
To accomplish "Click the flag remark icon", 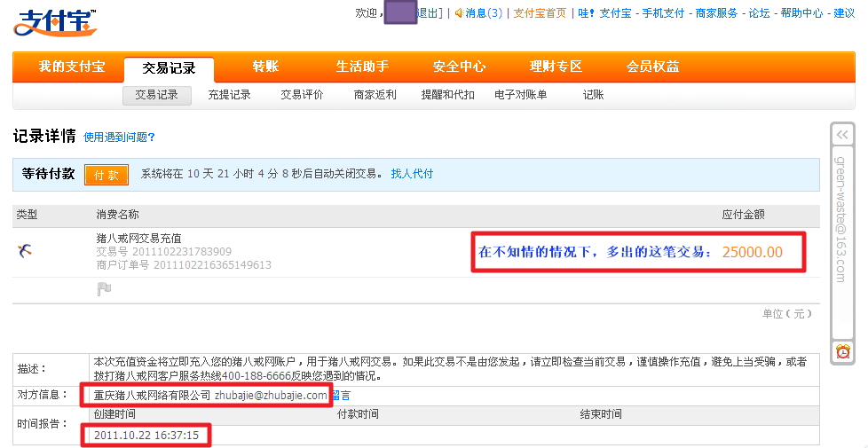I will pos(104,288).
